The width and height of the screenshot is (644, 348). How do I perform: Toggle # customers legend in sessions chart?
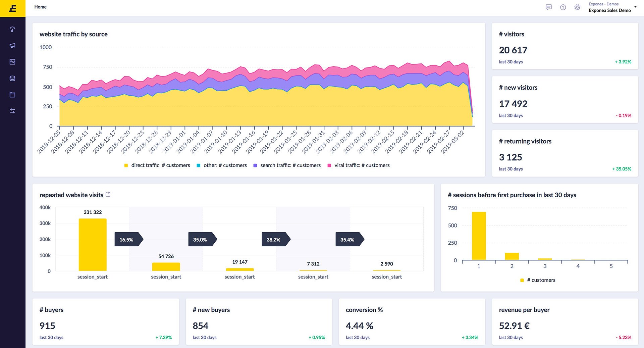(x=538, y=280)
